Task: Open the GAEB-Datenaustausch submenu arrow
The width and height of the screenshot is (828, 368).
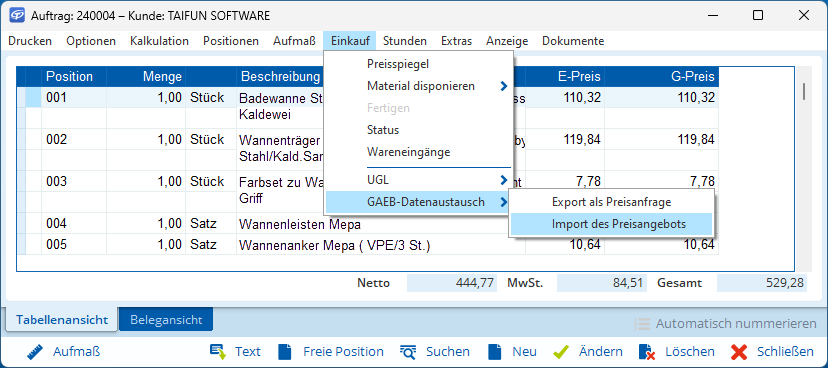Action: 504,202
